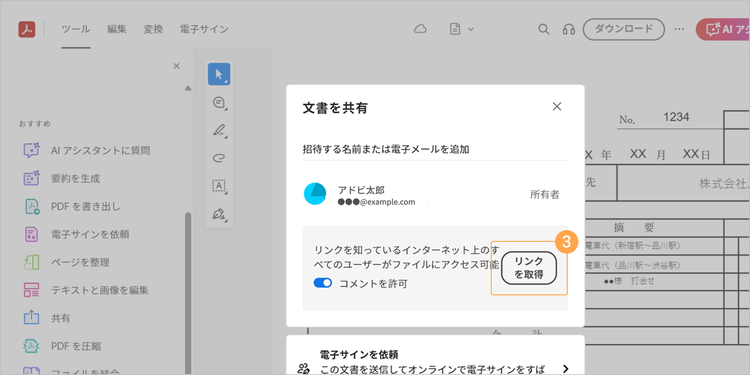Switch to the ツール tab
This screenshot has height=375, width=750.
[x=76, y=29]
